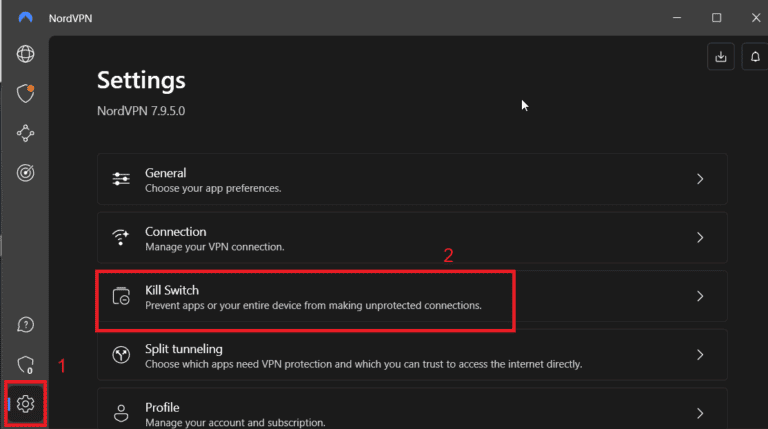Click the NordVPN logo in title bar
Image resolution: width=768 pixels, height=429 pixels.
(26, 17)
